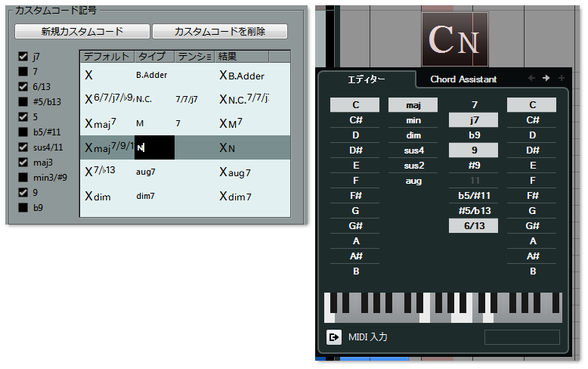
Task: Click the MIDI input icon button
Action: point(334,337)
